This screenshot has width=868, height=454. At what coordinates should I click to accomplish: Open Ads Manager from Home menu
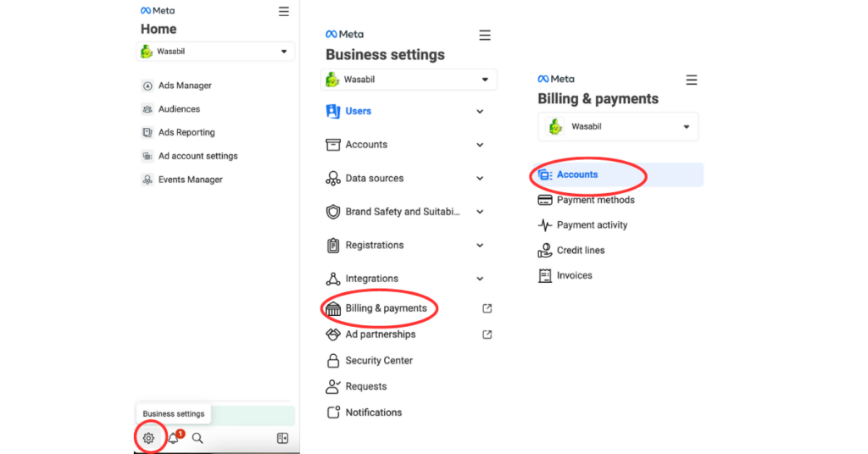(184, 86)
